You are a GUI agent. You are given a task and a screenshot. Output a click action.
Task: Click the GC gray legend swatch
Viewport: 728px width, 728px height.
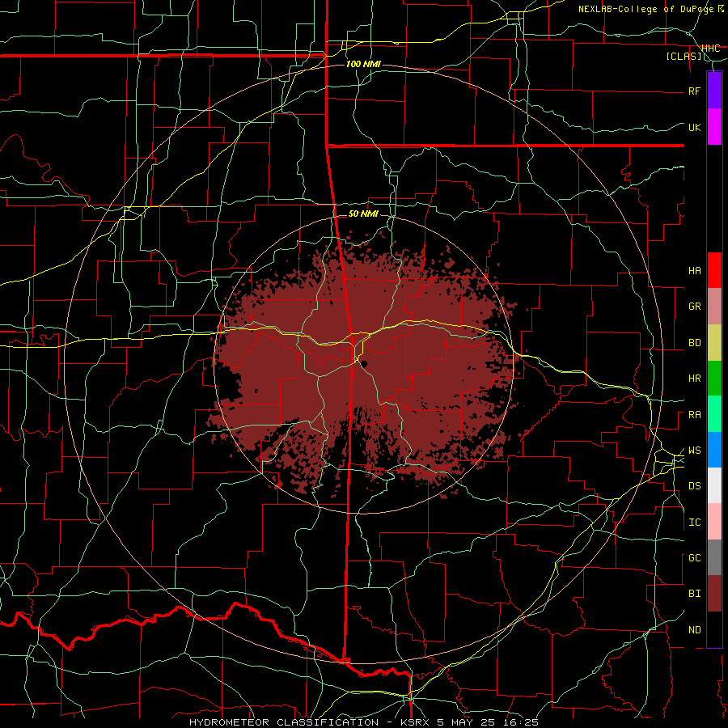[714, 557]
